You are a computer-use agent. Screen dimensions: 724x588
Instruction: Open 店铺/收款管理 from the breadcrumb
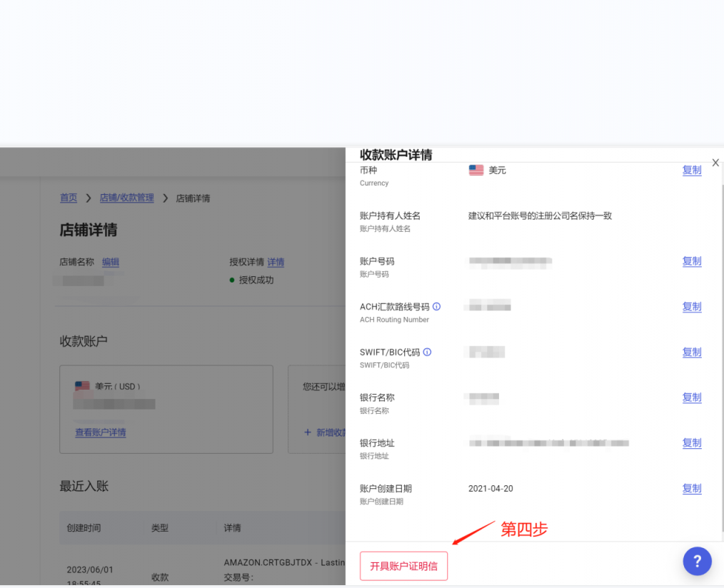tap(127, 198)
